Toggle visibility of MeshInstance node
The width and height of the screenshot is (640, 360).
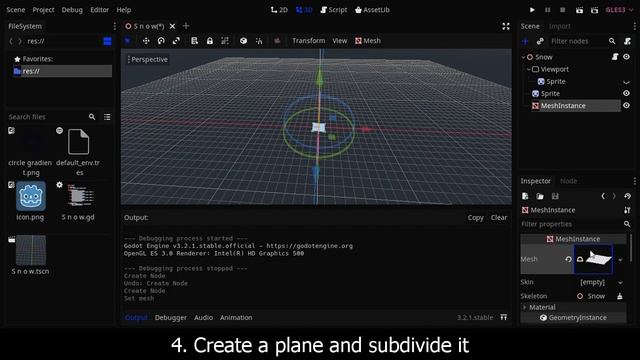coord(626,106)
